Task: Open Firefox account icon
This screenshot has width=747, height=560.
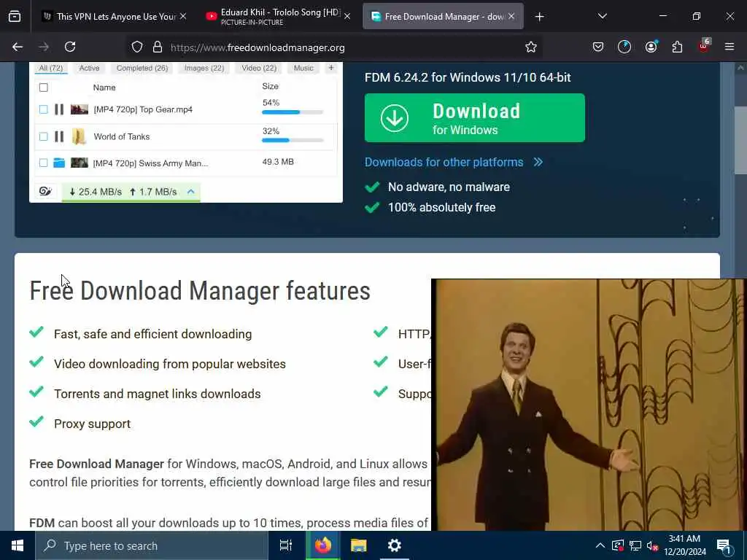Action: pos(651,47)
